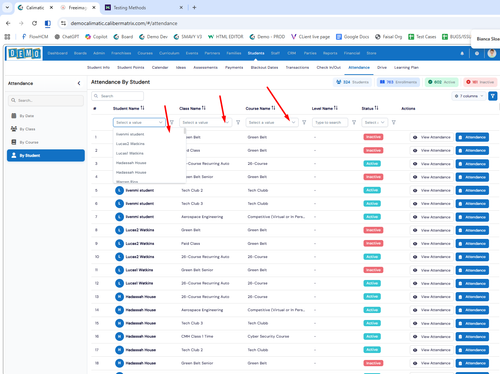Click the Class Name sort arrows
The image size is (500, 374).
coord(204,108)
